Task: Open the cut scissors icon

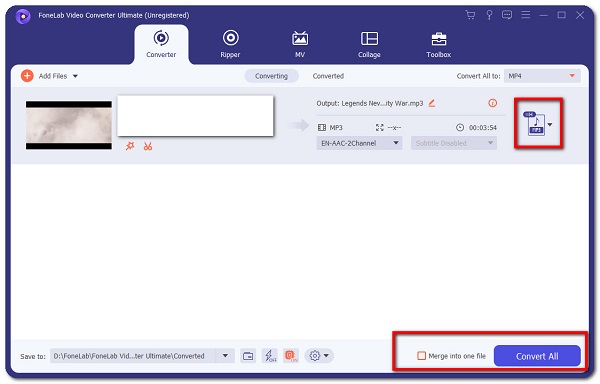Action: point(148,146)
